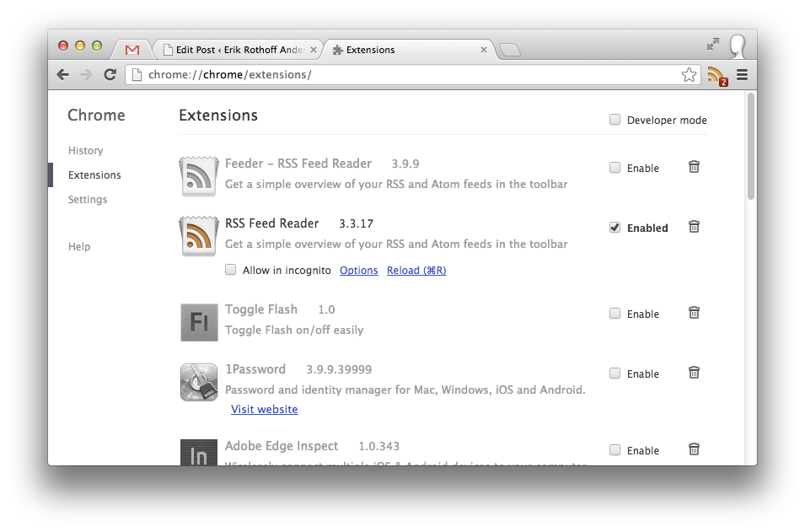Delete the enabled RSS Feed Reader via trash icon
The height and width of the screenshot is (532, 805).
[x=694, y=227]
